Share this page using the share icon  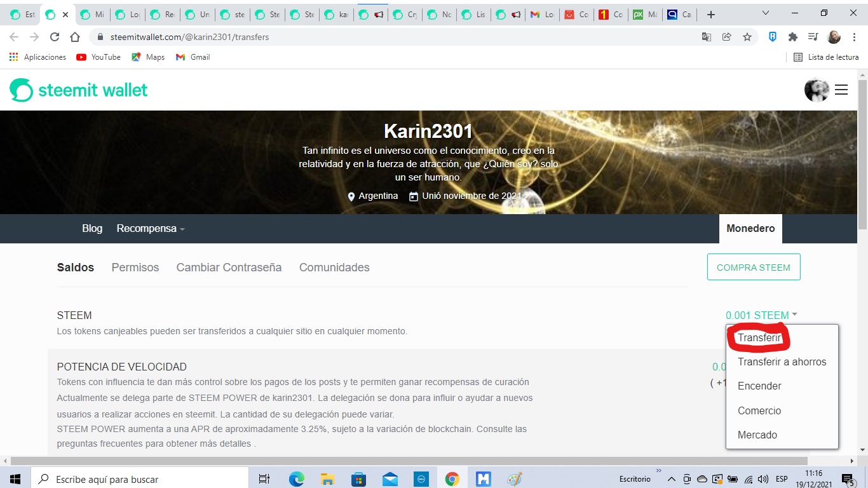pyautogui.click(x=727, y=37)
